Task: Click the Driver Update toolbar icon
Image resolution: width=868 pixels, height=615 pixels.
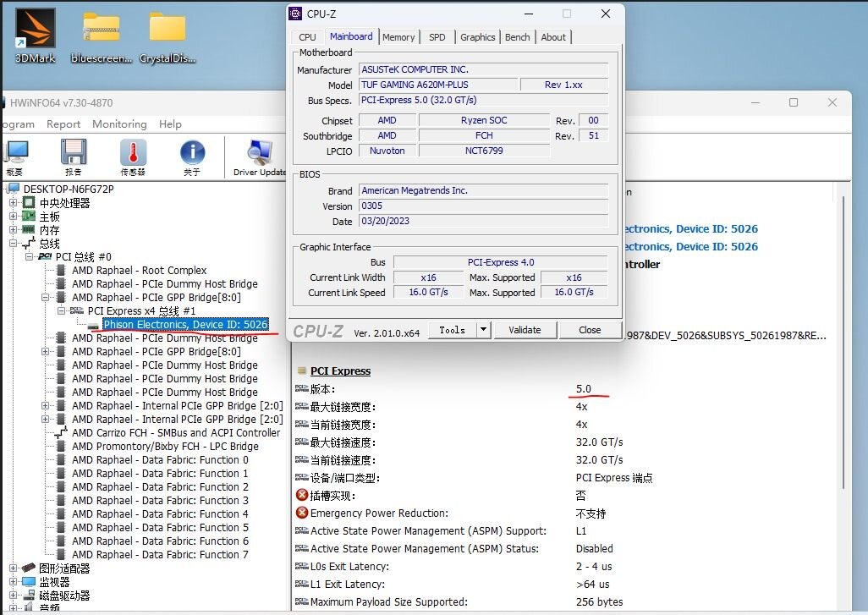Action: pyautogui.click(x=260, y=153)
